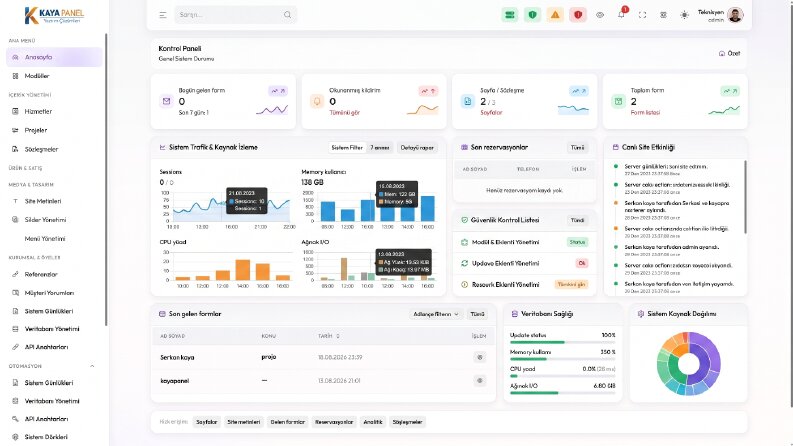Toggle fullscreen mode icon
Image resolution: width=793 pixels, height=446 pixels.
(x=642, y=15)
